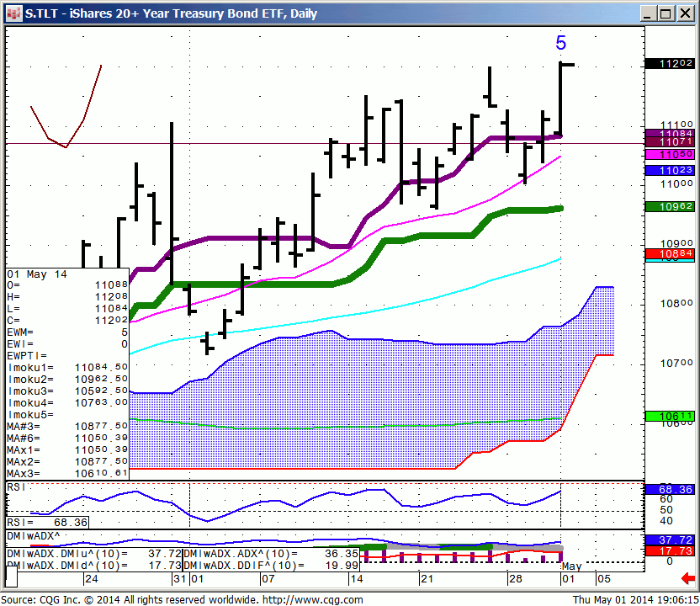Click the L= 11084 low value row
The width and height of the screenshot is (700, 606).
(67, 309)
